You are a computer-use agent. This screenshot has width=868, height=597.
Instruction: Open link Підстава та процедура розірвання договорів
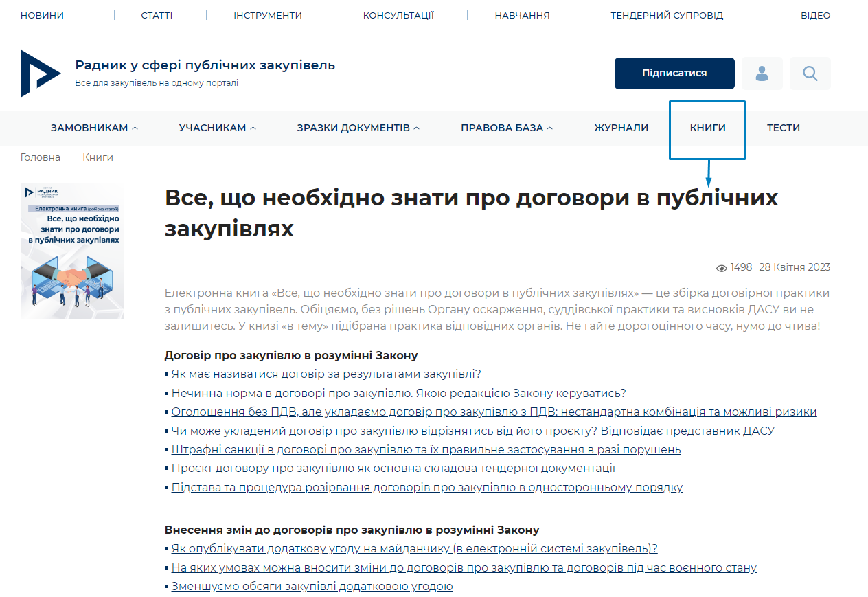[426, 488]
